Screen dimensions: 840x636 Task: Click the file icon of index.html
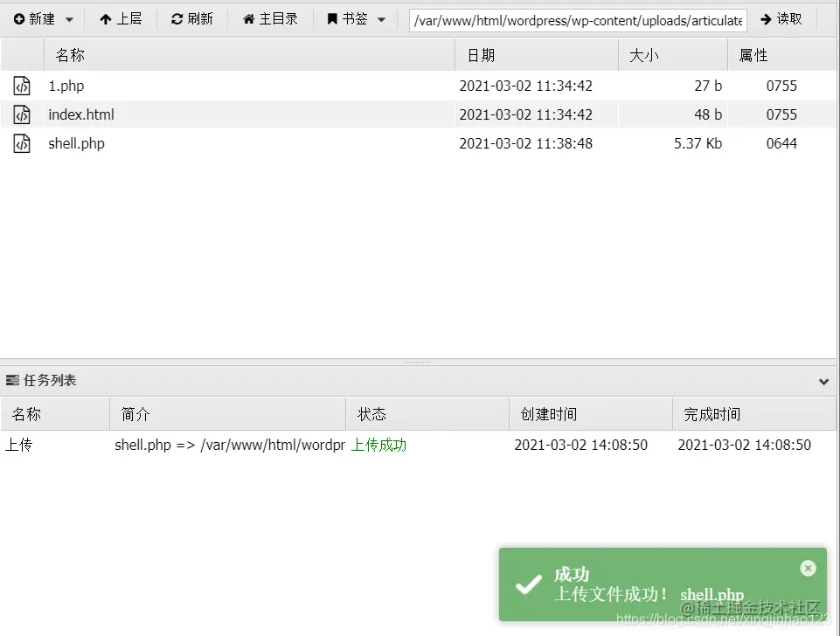tap(22, 114)
